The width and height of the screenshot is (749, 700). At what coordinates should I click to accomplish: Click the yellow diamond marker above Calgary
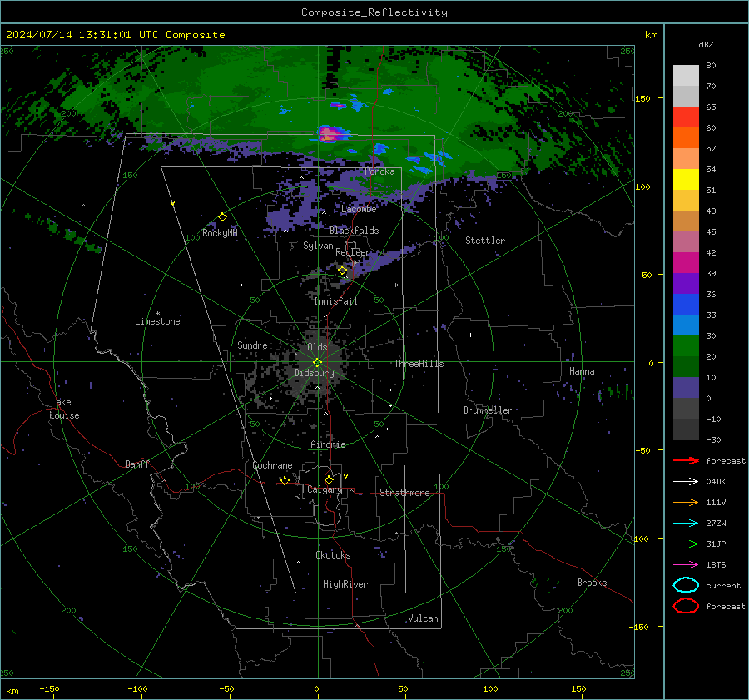329,479
